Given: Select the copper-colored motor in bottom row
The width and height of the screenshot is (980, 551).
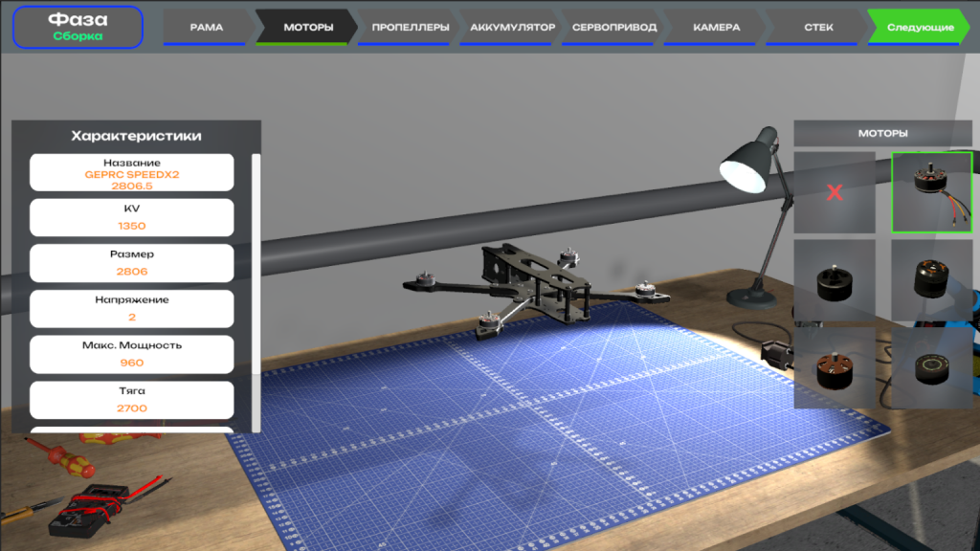Looking at the screenshot, I should (x=834, y=367).
